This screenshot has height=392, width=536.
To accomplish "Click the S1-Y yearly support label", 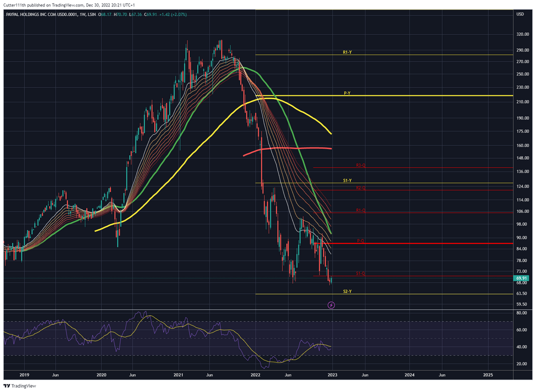I will tap(347, 180).
